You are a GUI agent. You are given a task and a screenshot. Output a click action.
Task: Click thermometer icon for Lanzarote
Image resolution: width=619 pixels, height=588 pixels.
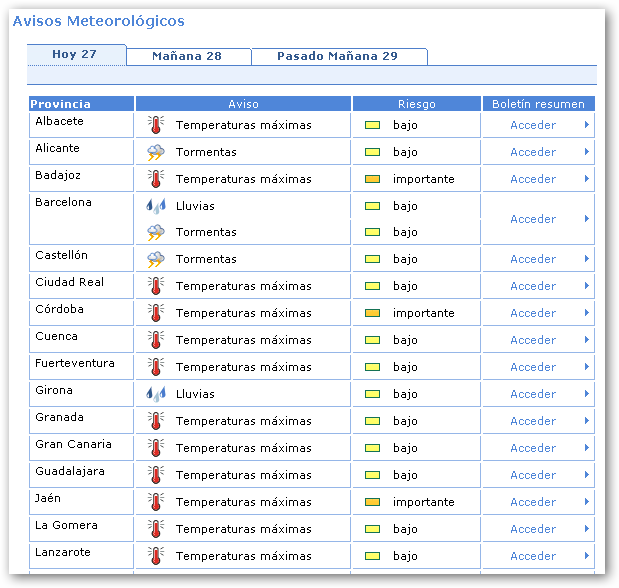[155, 556]
